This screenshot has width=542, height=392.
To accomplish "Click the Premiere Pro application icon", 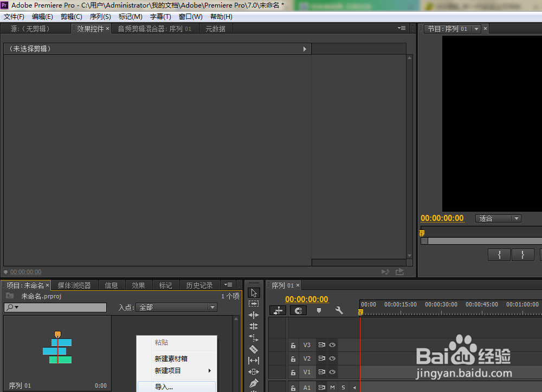I will pyautogui.click(x=4, y=5).
